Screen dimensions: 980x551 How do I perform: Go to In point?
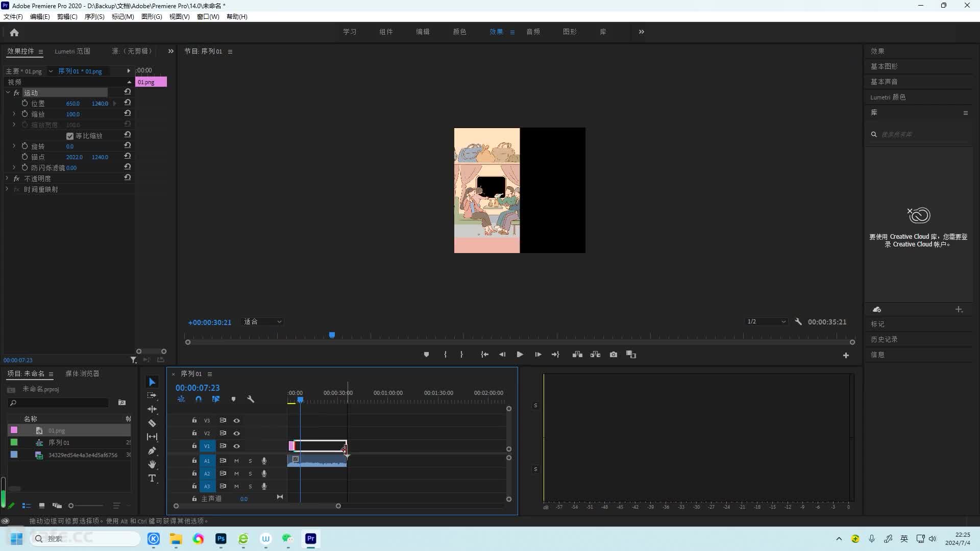pyautogui.click(x=484, y=355)
